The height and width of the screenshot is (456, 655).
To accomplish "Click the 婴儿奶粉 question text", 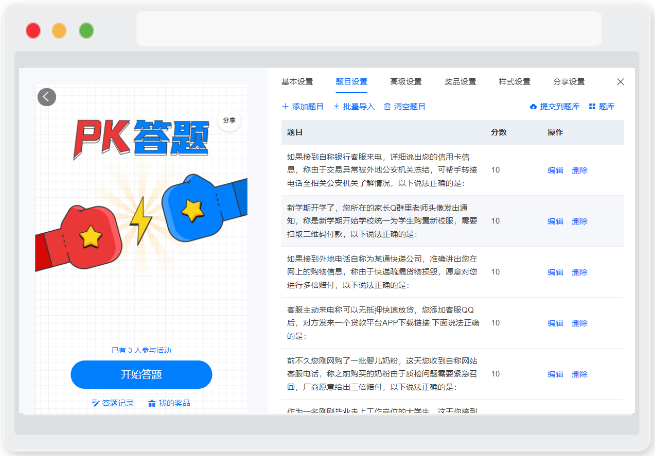I will (382, 374).
